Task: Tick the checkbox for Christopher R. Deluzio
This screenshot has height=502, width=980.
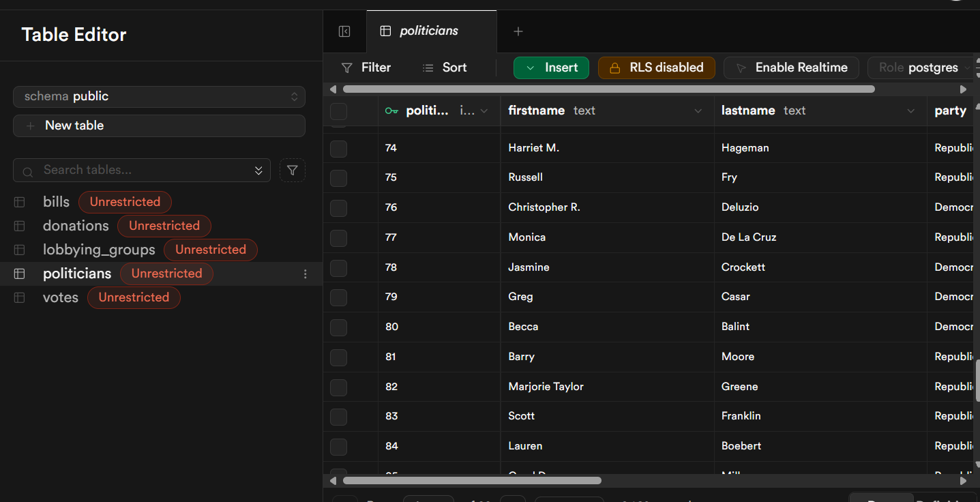Action: 339,208
